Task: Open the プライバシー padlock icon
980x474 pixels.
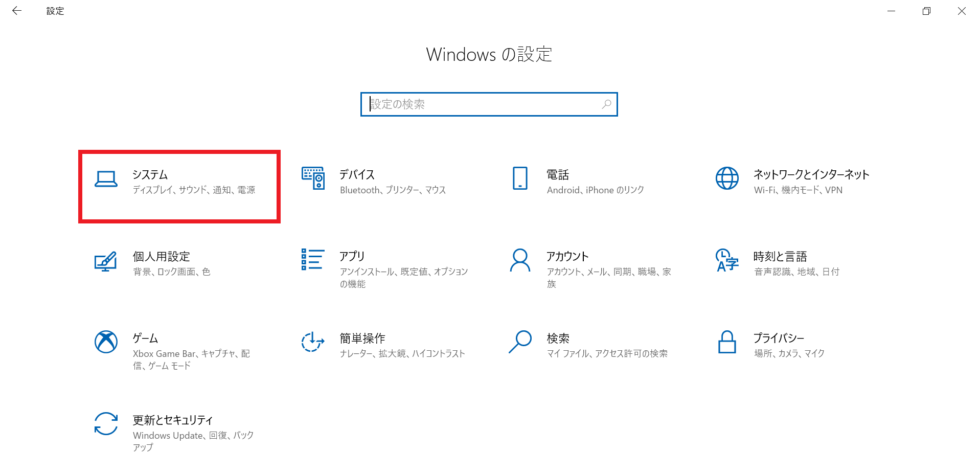Action: click(x=727, y=342)
